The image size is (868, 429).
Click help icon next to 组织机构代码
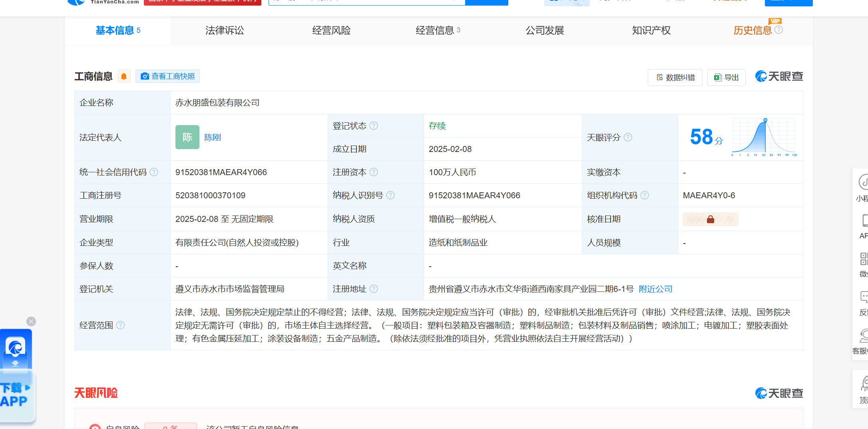645,196
